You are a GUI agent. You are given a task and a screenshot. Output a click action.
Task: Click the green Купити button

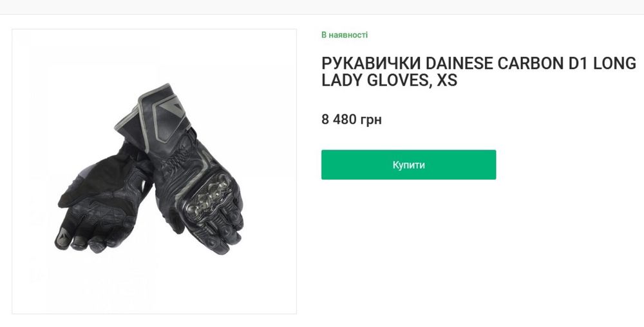point(408,164)
